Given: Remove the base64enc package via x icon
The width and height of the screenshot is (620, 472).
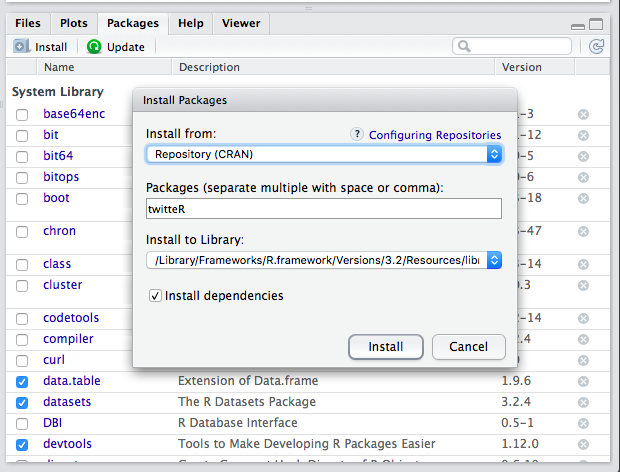Looking at the screenshot, I should pos(583,114).
